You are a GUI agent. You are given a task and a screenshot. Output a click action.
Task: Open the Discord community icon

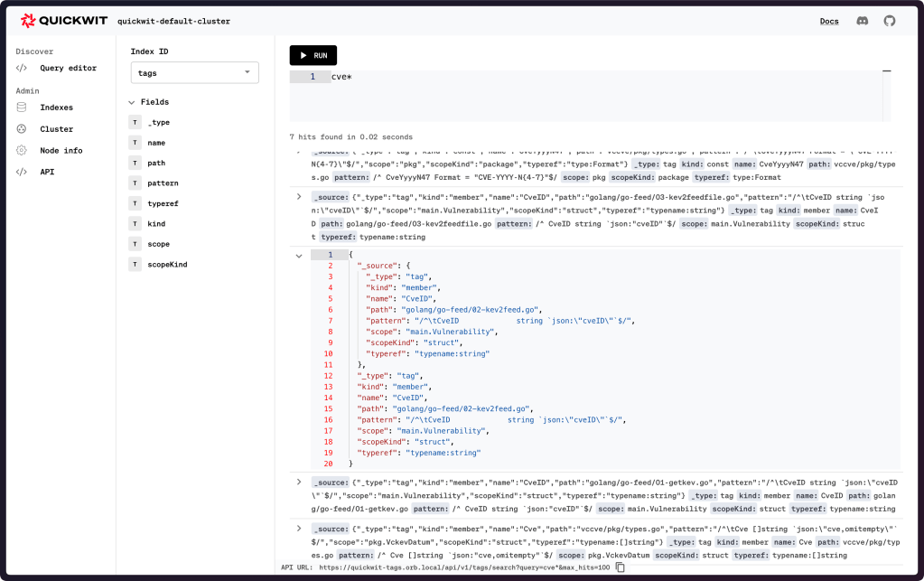pos(862,21)
